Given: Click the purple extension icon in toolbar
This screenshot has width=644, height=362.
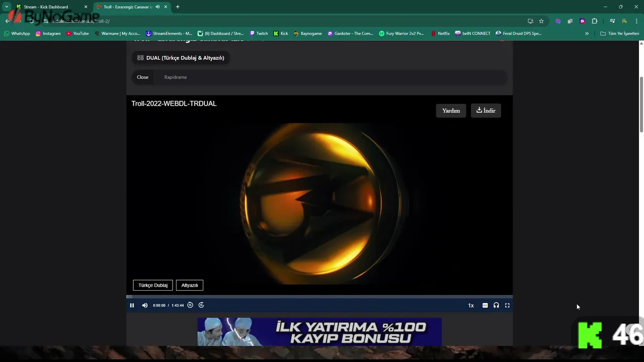Looking at the screenshot, I should pyautogui.click(x=558, y=21).
